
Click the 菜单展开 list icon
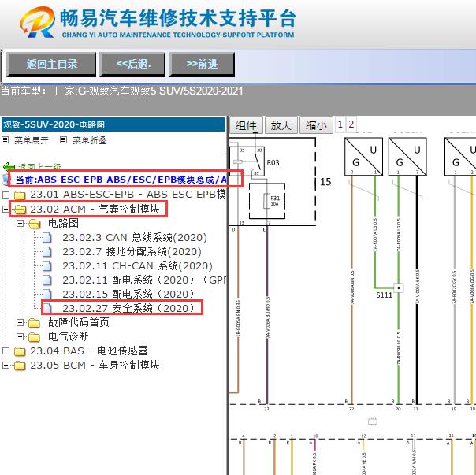coord(5,140)
